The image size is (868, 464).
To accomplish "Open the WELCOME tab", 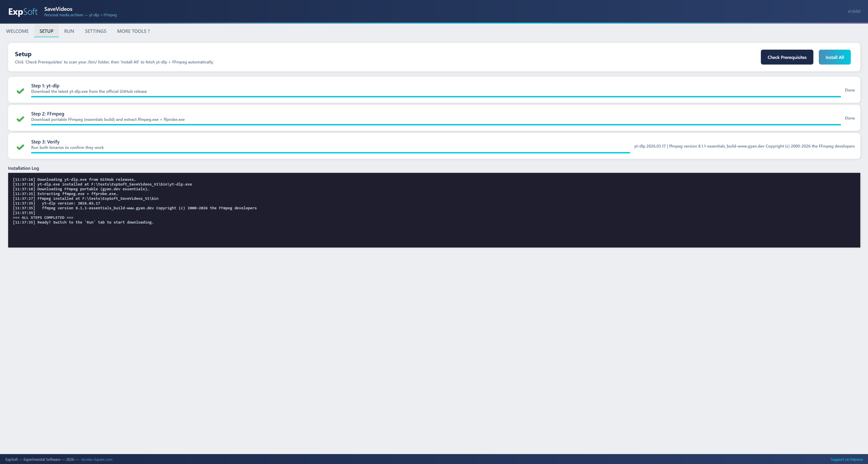I will pos(17,31).
